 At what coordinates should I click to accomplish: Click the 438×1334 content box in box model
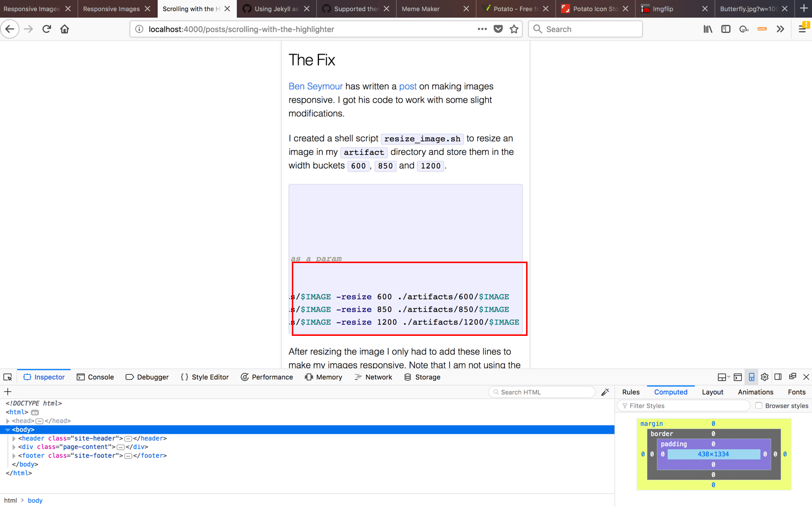pos(713,454)
